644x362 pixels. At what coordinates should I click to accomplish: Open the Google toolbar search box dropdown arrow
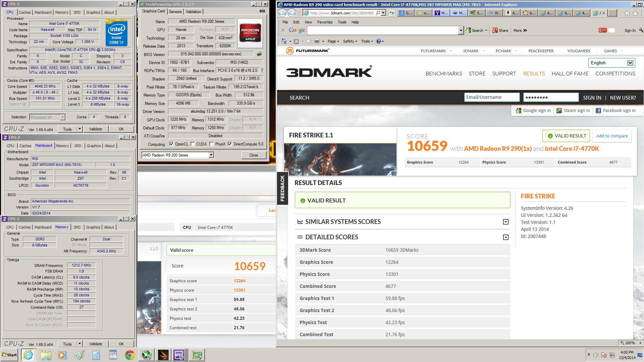(461, 30)
